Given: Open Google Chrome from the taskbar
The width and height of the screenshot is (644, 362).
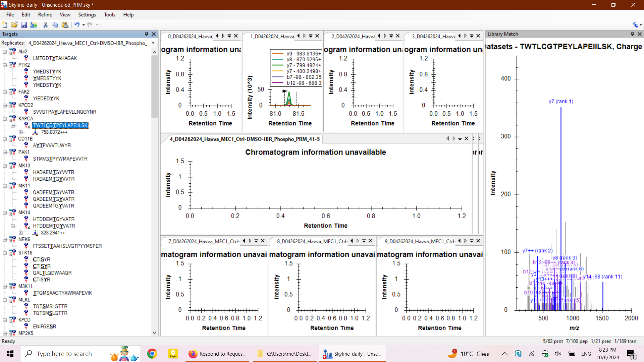Looking at the screenshot, I should click(x=152, y=354).
